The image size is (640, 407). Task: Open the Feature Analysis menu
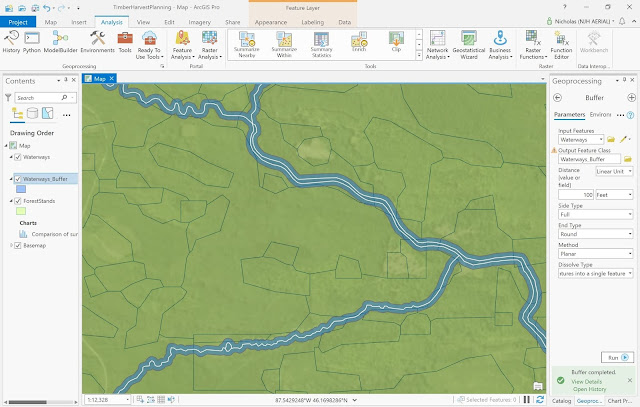point(182,45)
